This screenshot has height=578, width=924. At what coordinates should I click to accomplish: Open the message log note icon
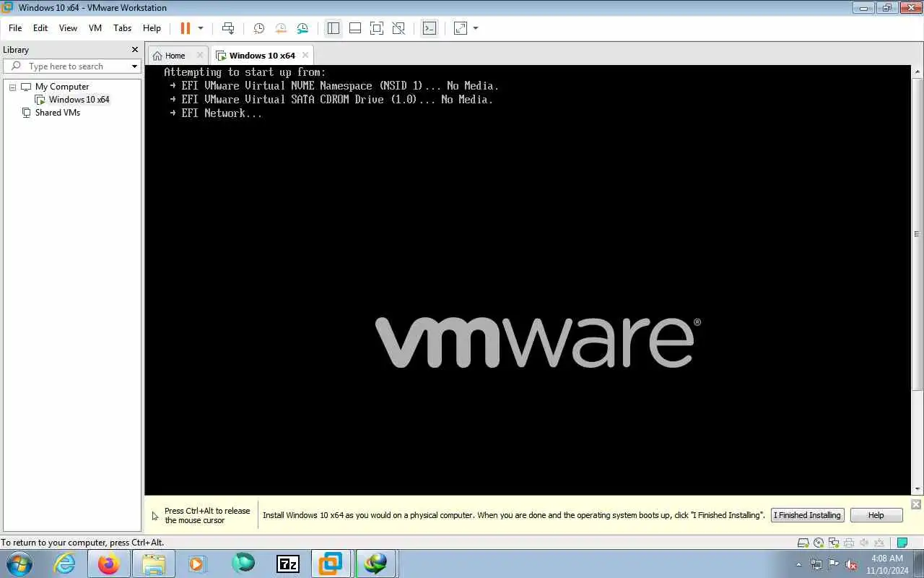pyautogui.click(x=902, y=543)
